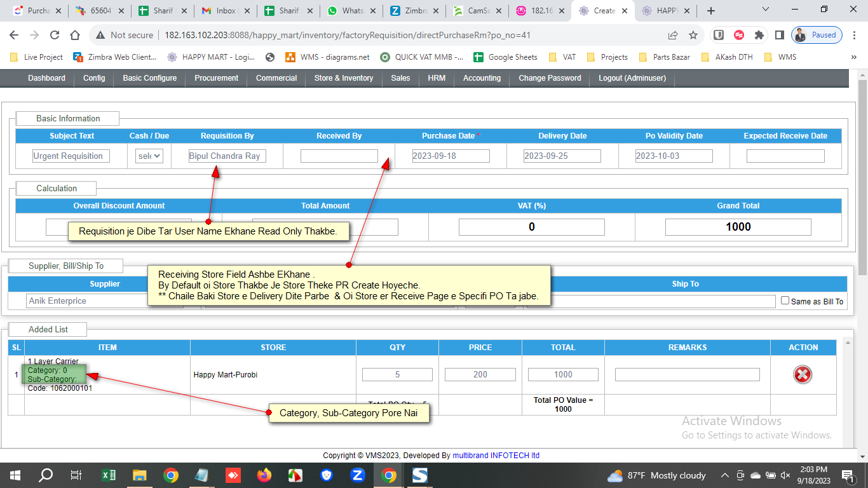
Task: Click the muted volume icon in the system tray
Action: (785, 475)
